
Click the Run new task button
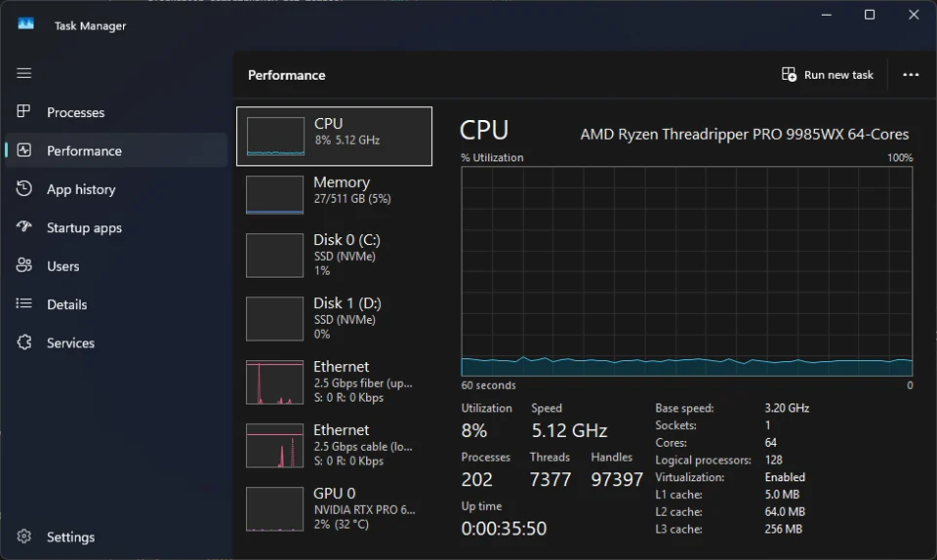(828, 74)
